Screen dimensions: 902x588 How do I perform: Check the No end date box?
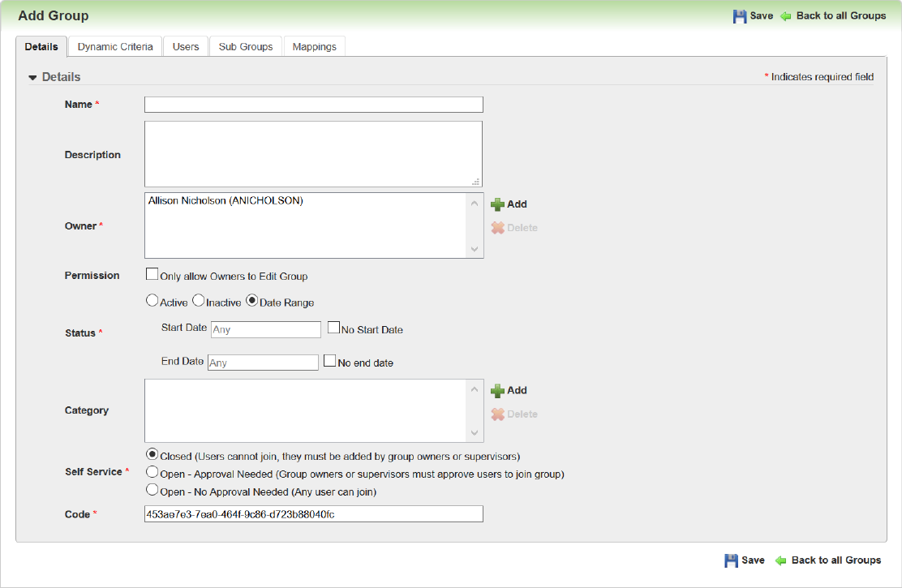pos(330,362)
